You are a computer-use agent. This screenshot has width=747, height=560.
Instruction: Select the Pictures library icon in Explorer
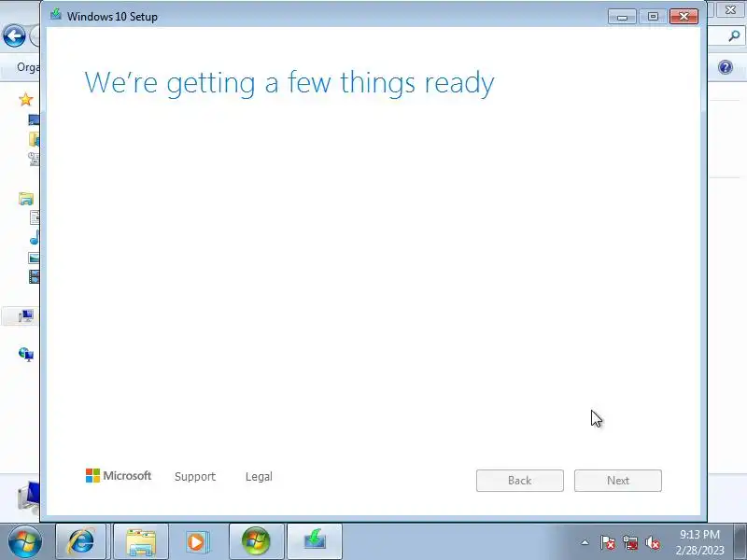[x=34, y=258]
